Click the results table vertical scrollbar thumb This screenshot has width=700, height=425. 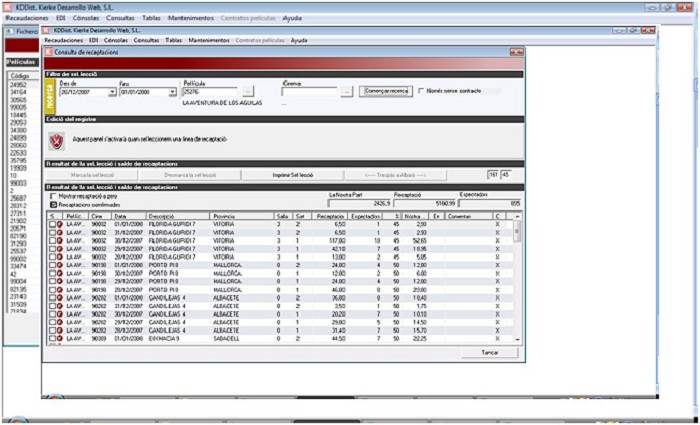(x=517, y=231)
